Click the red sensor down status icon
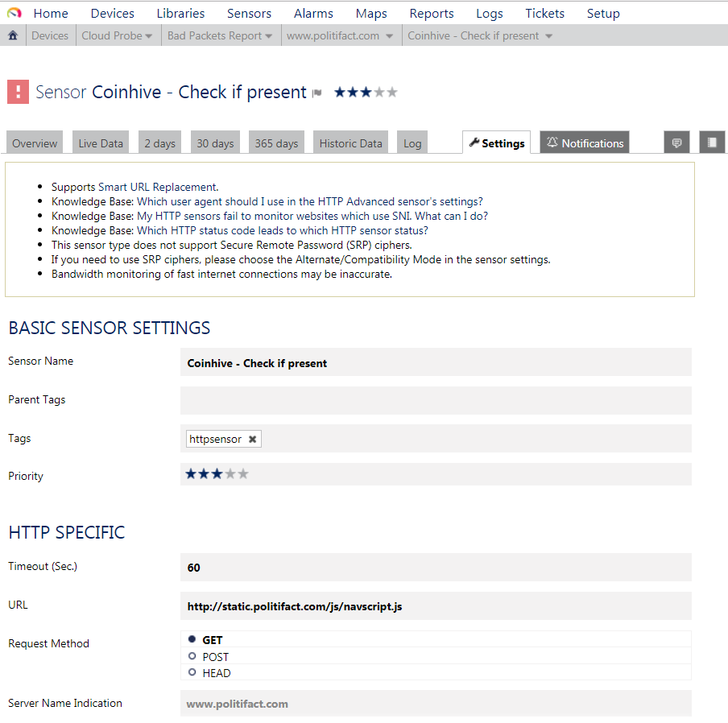Image resolution: width=728 pixels, height=723 pixels. (x=18, y=92)
